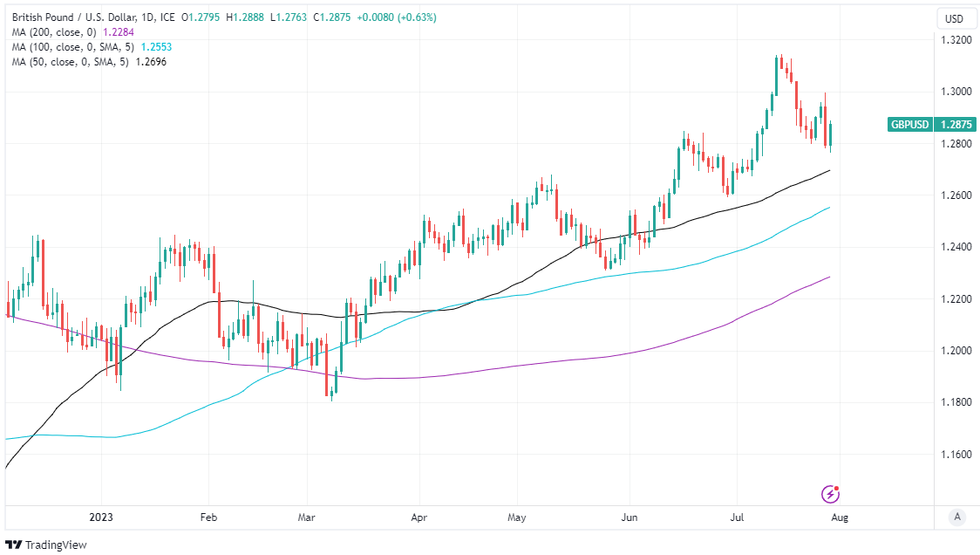Image resolution: width=980 pixels, height=555 pixels.
Task: Click the 1.3200 price axis label
Action: pyautogui.click(x=956, y=40)
